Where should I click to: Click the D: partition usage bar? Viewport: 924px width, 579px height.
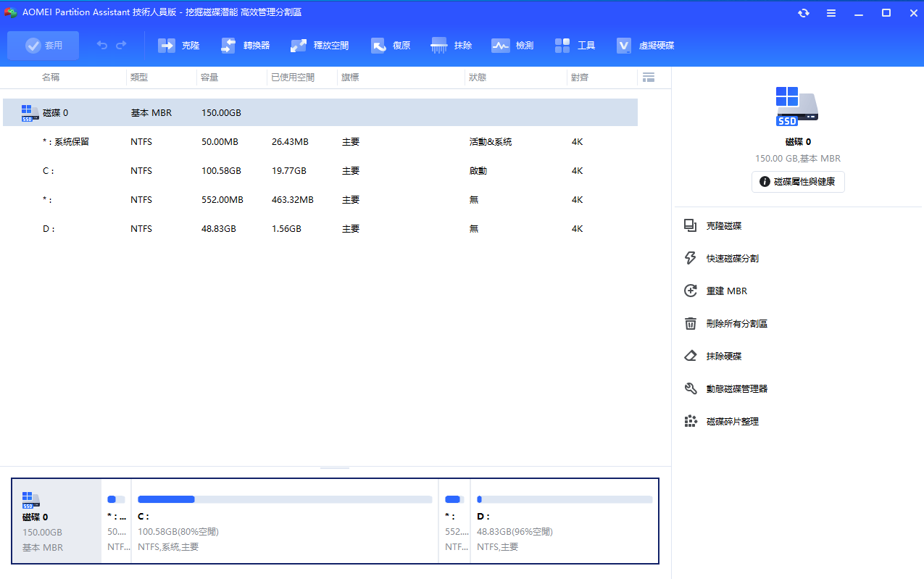point(565,499)
